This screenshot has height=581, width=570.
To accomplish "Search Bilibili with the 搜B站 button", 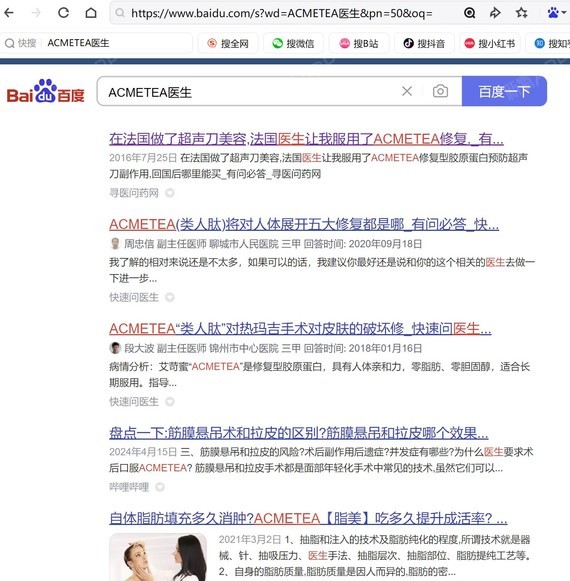I will pos(359,43).
